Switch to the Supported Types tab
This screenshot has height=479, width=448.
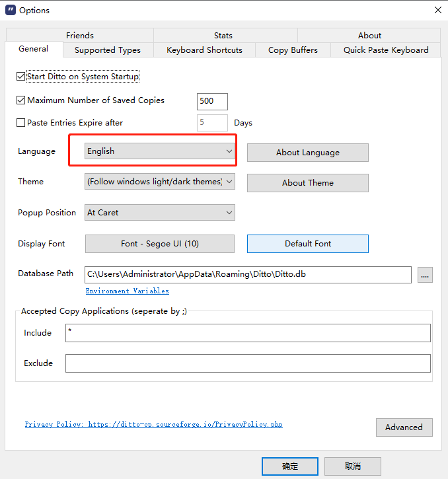tap(107, 50)
